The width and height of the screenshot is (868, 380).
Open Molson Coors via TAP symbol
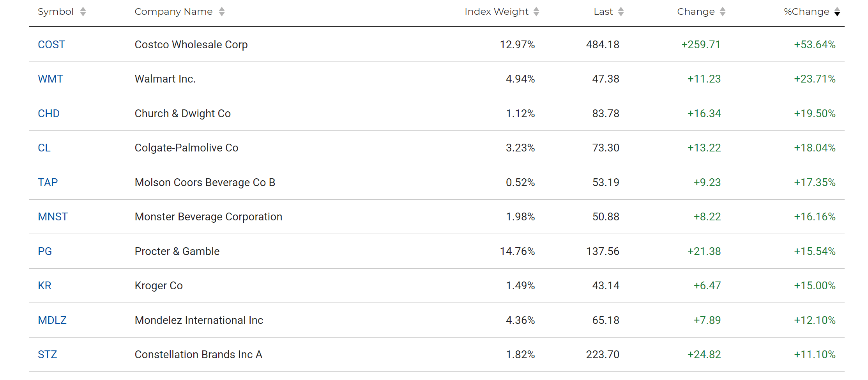pyautogui.click(x=48, y=182)
